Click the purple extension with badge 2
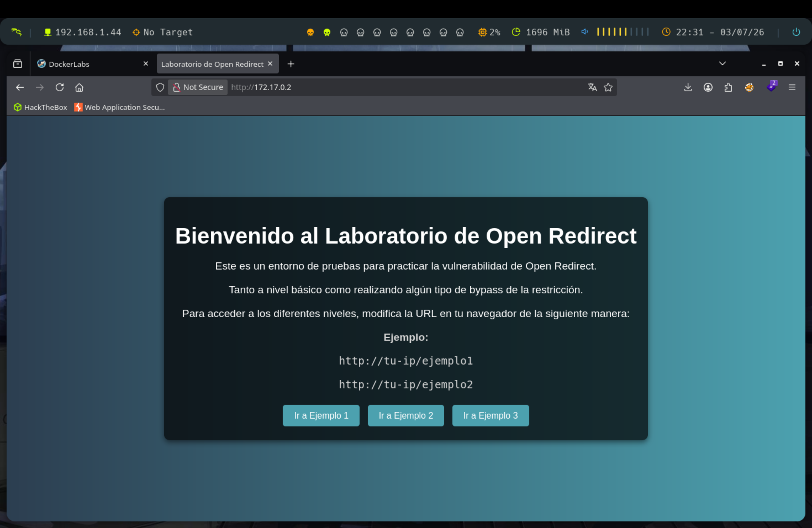Image resolution: width=812 pixels, height=528 pixels. [x=771, y=86]
